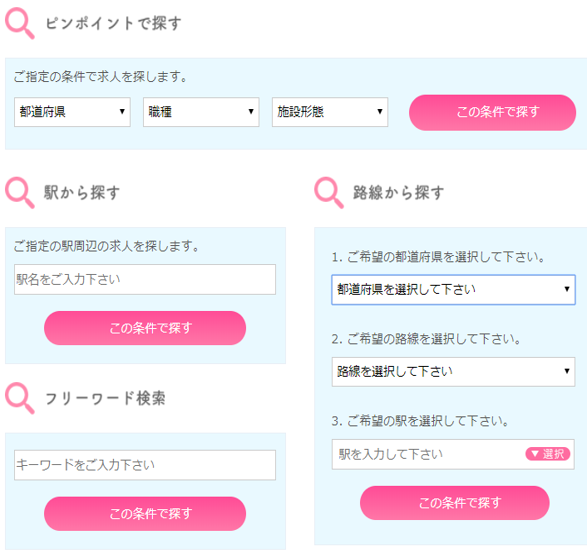Click magnifier icon beside ピンポイントで探す

20,24
